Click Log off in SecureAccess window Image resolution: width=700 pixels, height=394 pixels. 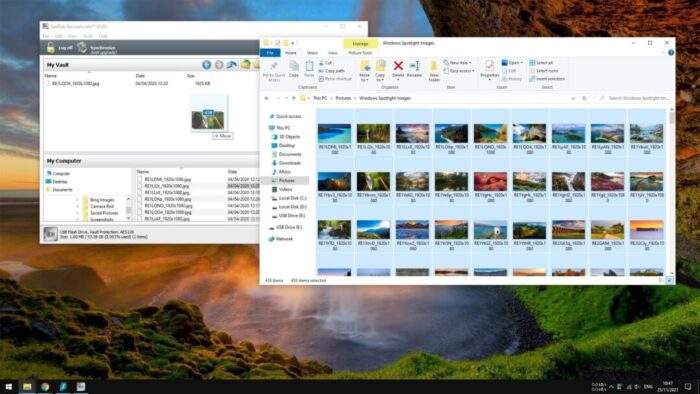[x=60, y=47]
